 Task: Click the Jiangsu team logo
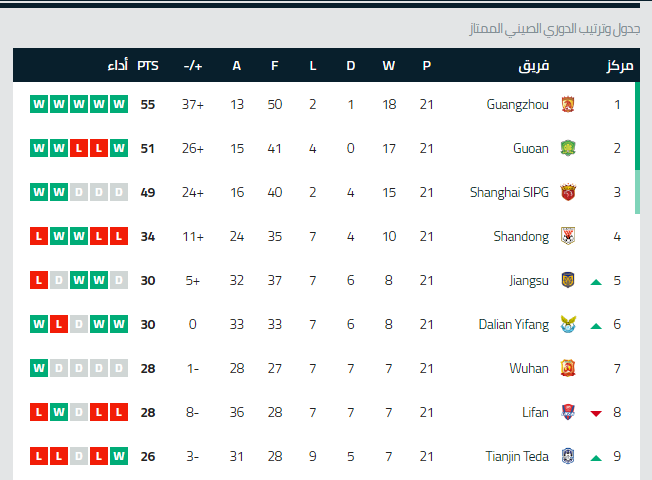567,280
